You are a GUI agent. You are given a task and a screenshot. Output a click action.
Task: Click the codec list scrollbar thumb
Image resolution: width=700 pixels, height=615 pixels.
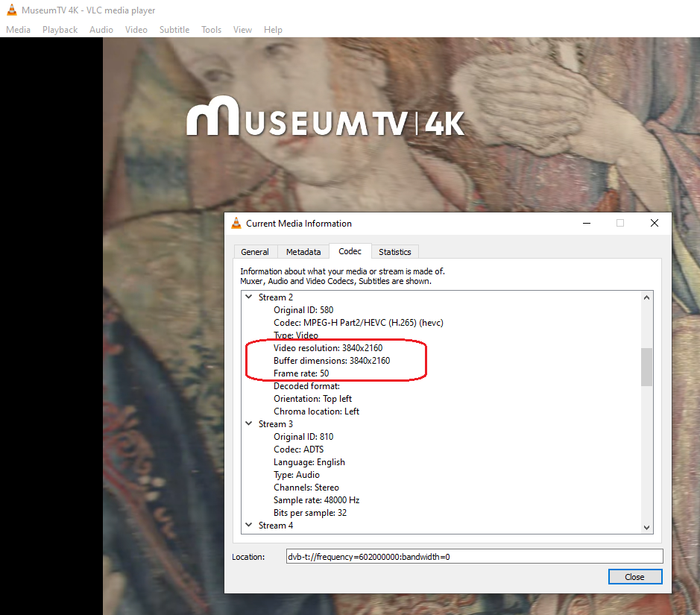coord(646,367)
